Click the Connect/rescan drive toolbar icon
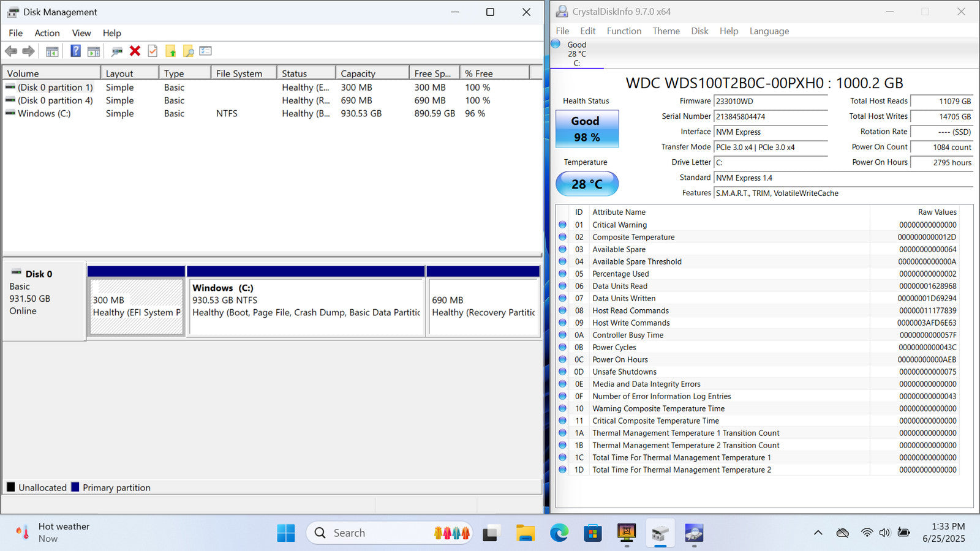 tap(116, 51)
